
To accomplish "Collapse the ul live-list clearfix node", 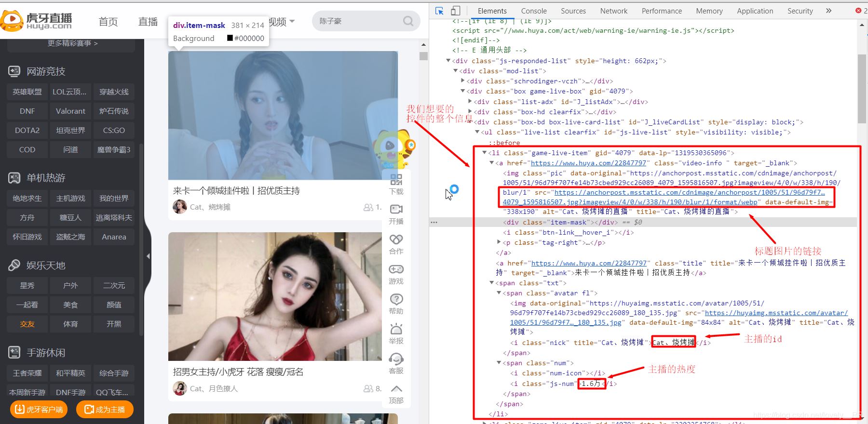I will click(x=477, y=132).
